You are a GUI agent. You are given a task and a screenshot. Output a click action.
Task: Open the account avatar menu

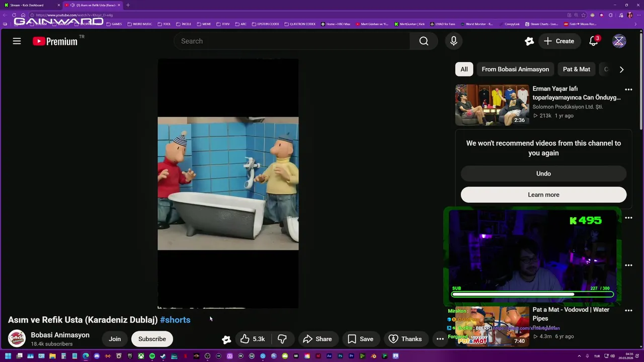pos(619,41)
